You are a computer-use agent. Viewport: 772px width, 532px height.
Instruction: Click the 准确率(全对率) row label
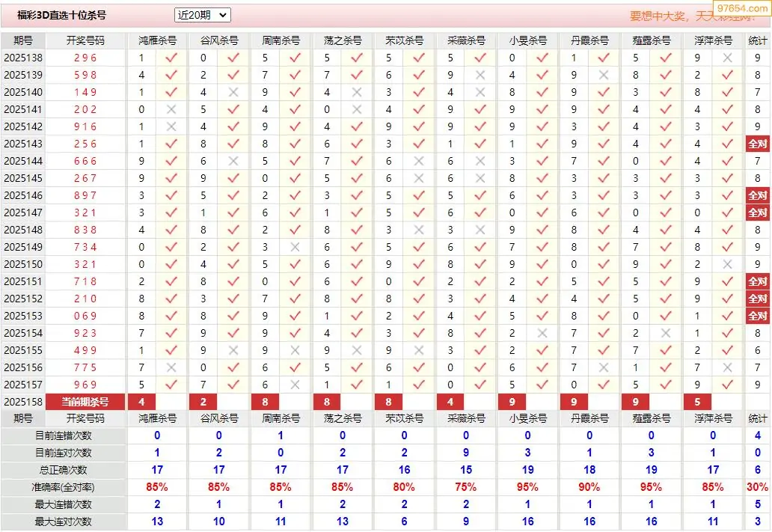[64, 487]
